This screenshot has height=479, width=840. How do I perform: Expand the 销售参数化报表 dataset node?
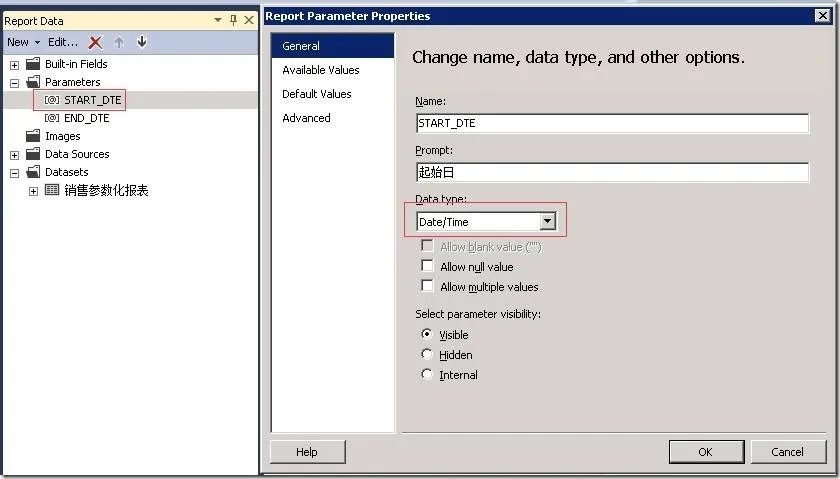point(33,191)
